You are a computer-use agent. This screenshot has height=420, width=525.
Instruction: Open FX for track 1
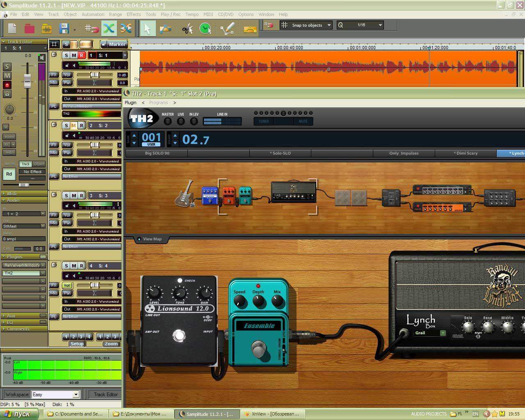click(x=54, y=75)
